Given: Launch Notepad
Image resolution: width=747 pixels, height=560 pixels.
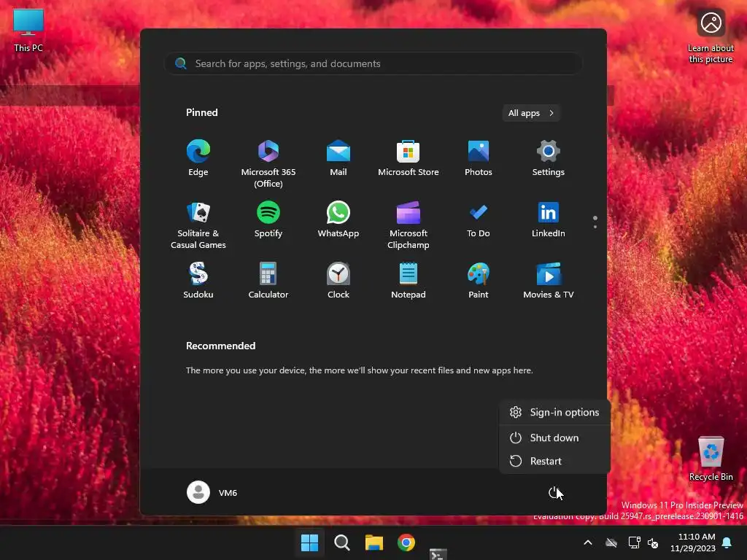Looking at the screenshot, I should [x=409, y=281].
